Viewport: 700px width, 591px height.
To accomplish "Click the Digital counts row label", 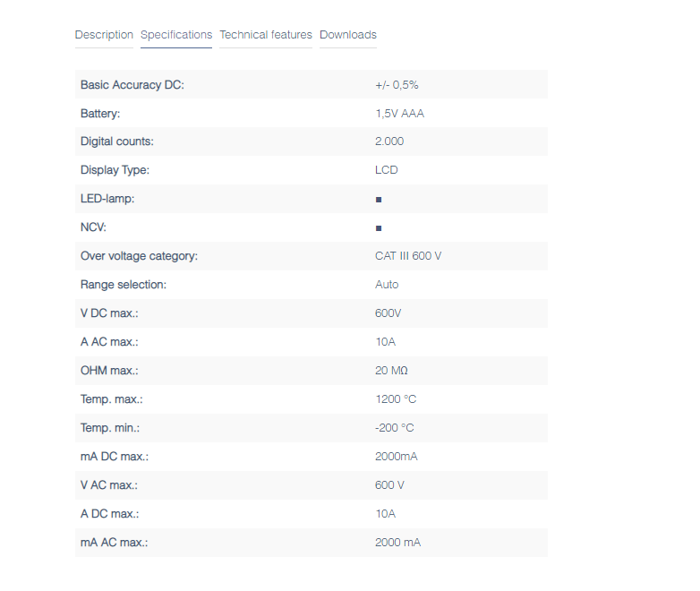I will (117, 141).
